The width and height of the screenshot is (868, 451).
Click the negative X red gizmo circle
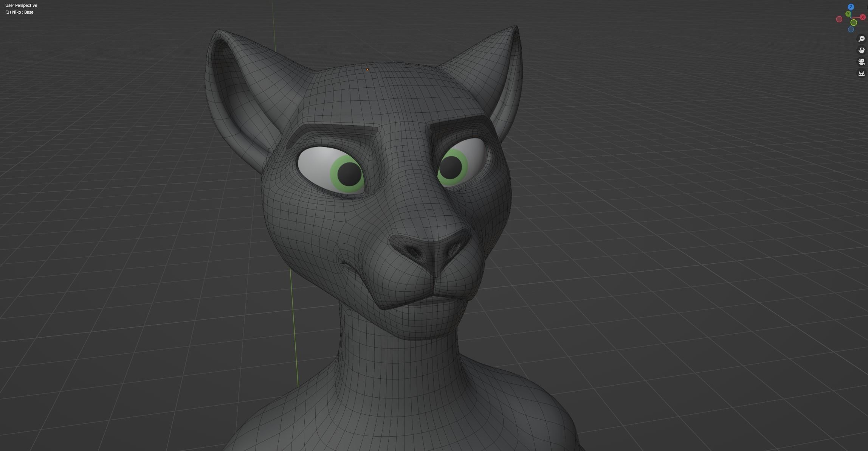[839, 19]
